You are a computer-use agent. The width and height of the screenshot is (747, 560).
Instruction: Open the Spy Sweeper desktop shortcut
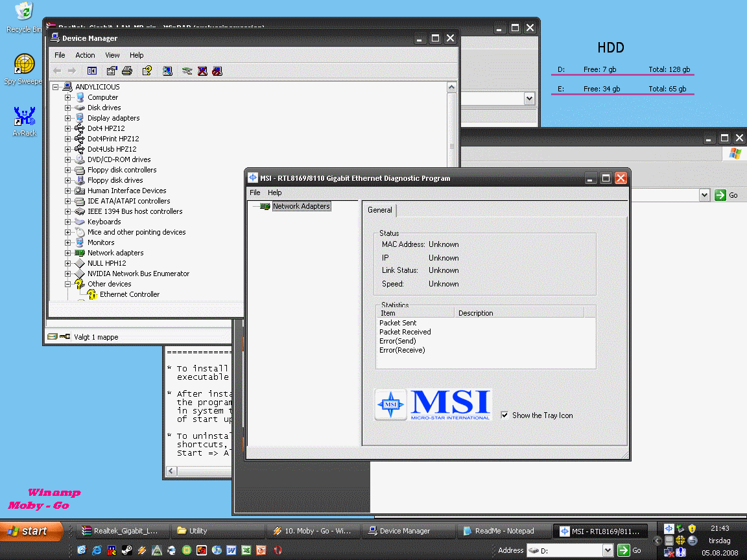(24, 69)
